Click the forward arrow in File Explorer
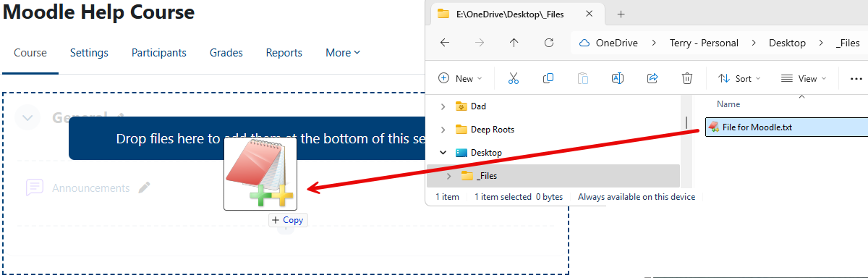 coord(480,43)
